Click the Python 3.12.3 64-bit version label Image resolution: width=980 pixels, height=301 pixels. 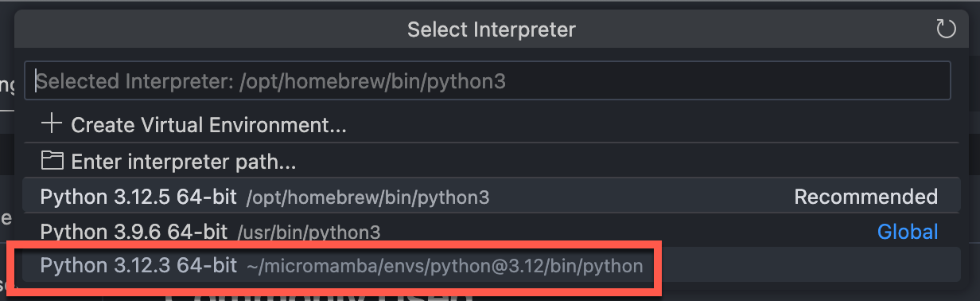point(138,266)
